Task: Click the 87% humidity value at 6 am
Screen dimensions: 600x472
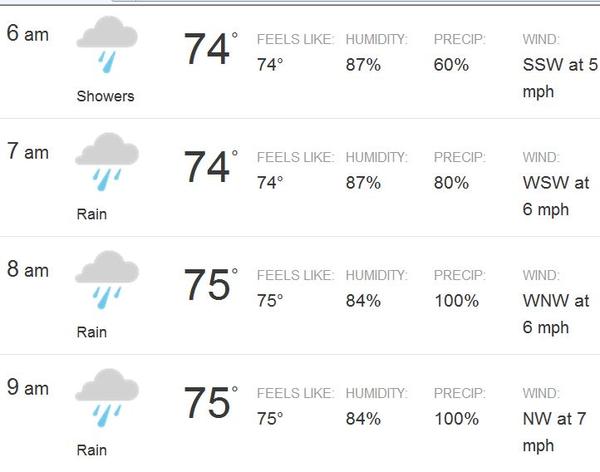Action: [363, 65]
